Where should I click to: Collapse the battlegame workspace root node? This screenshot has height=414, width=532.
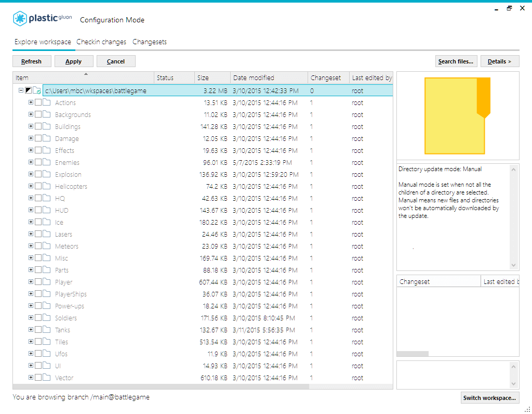[21, 90]
